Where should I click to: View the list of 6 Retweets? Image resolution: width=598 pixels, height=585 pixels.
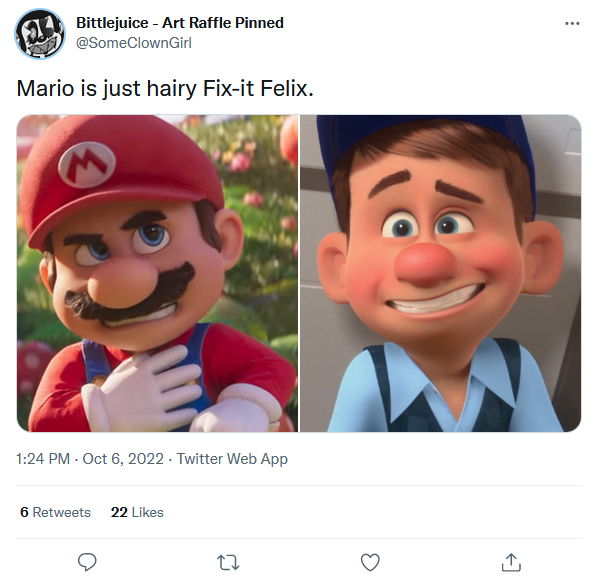[55, 512]
